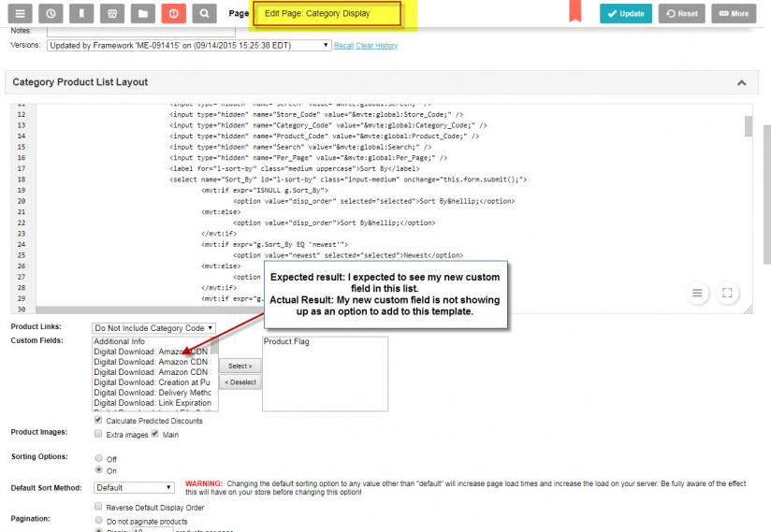Open the Versions dropdown
This screenshot has height=532, width=771.
(x=189, y=45)
